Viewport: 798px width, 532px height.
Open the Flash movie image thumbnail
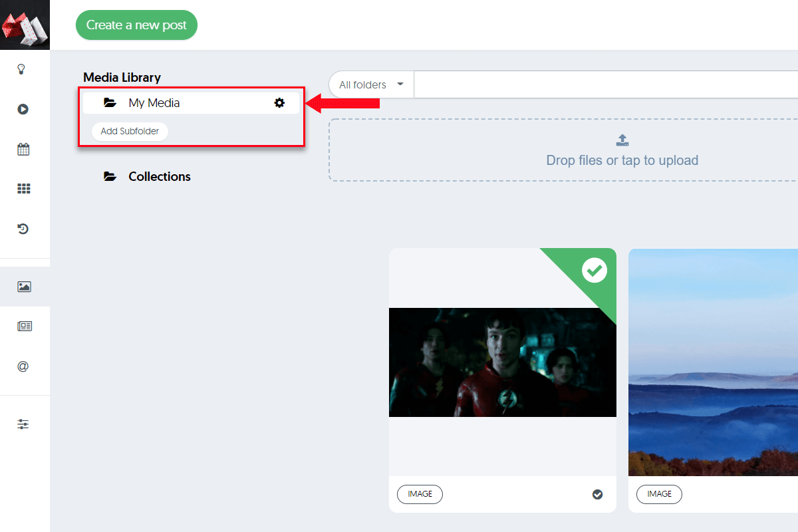tap(503, 362)
